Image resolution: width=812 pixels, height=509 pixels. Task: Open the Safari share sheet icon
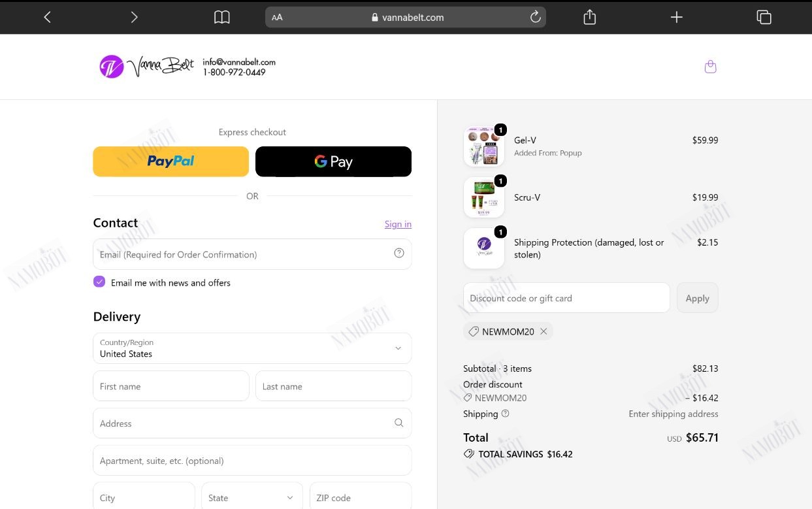click(589, 17)
